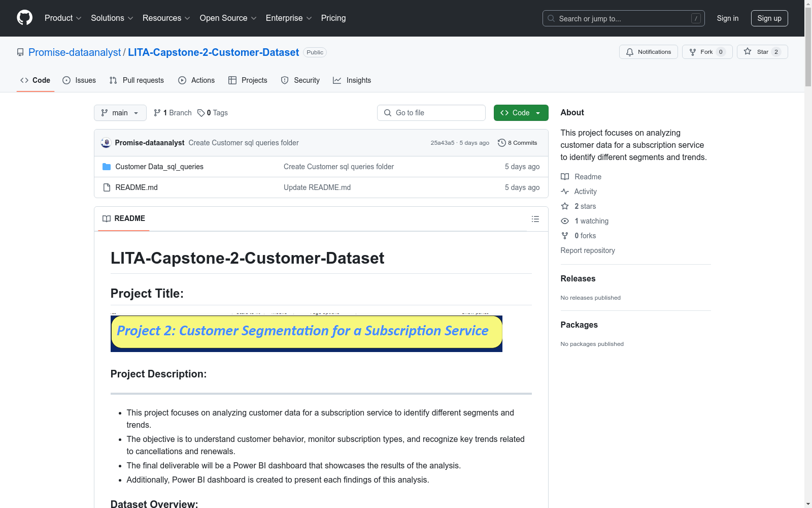Open the README outline icon
The width and height of the screenshot is (812, 508).
click(x=535, y=219)
